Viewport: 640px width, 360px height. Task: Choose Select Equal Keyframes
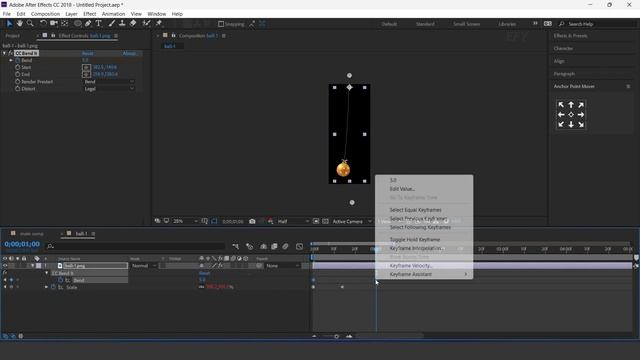tap(424, 210)
